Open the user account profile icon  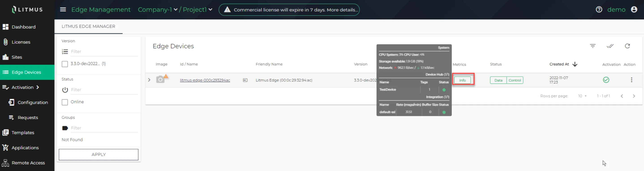634,9
